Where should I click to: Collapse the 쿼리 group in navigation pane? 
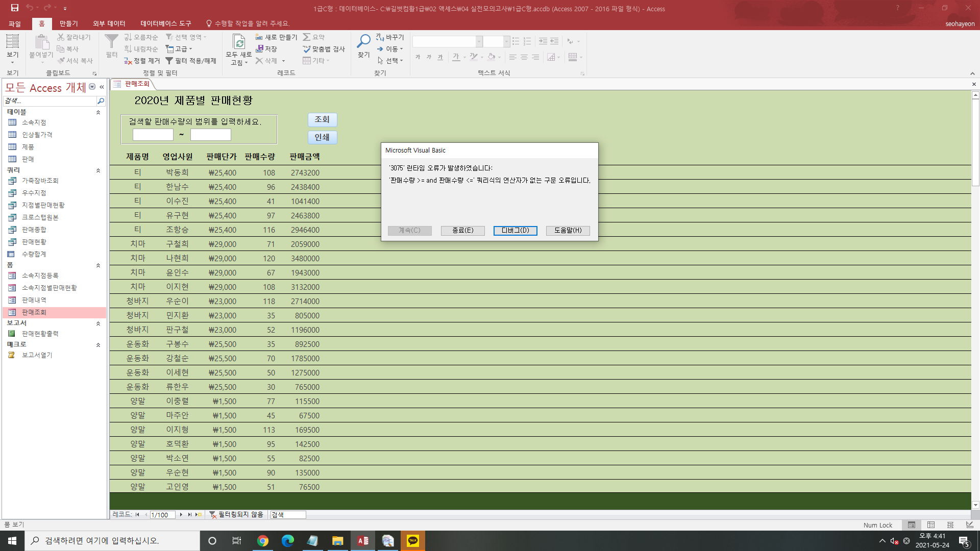tap(98, 170)
